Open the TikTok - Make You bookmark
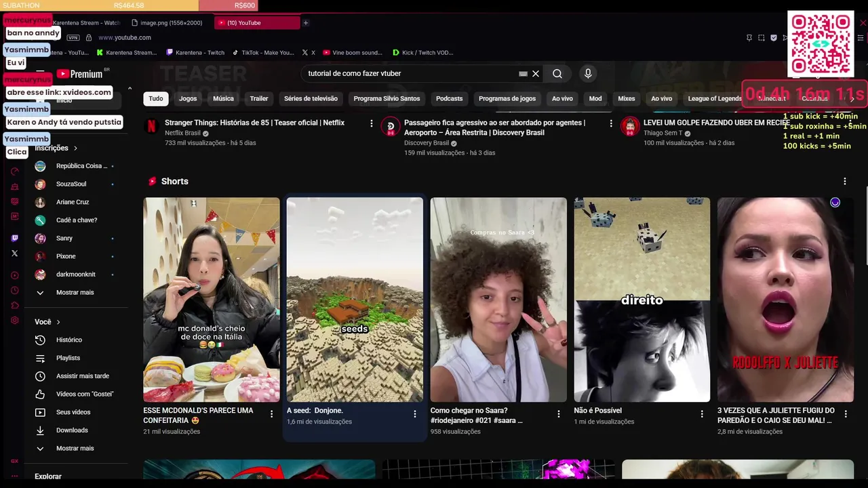Screen dimensions: 868x488 [x=263, y=53]
